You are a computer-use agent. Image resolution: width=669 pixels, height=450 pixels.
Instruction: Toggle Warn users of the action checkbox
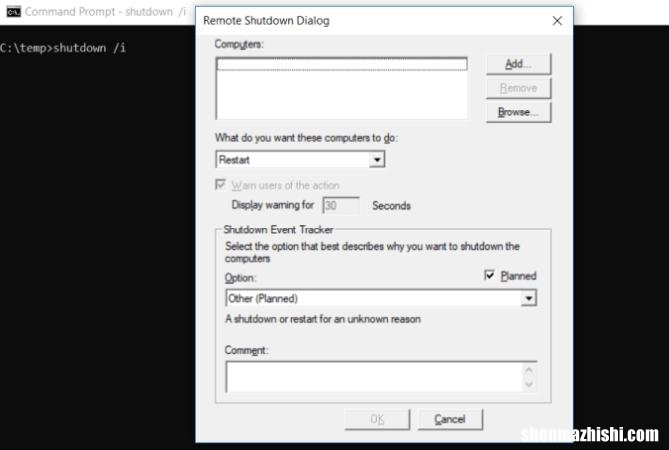[x=220, y=185]
